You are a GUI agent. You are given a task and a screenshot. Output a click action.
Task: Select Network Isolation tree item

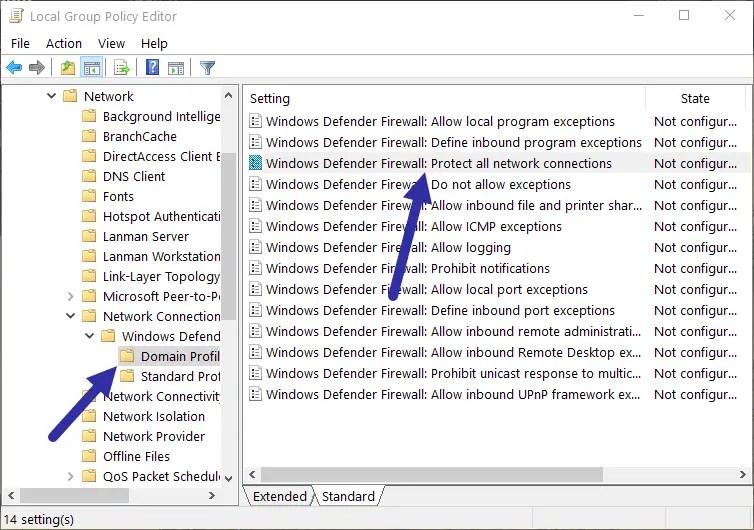[x=154, y=416]
